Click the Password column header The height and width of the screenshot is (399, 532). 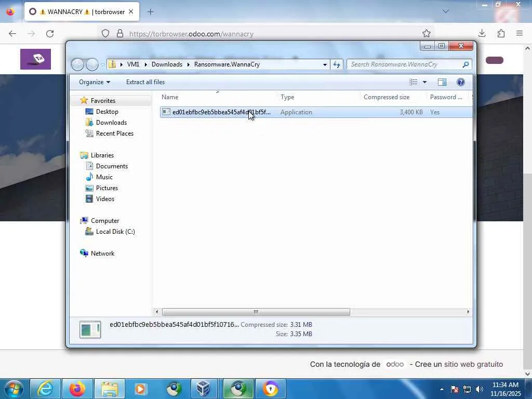click(x=448, y=97)
